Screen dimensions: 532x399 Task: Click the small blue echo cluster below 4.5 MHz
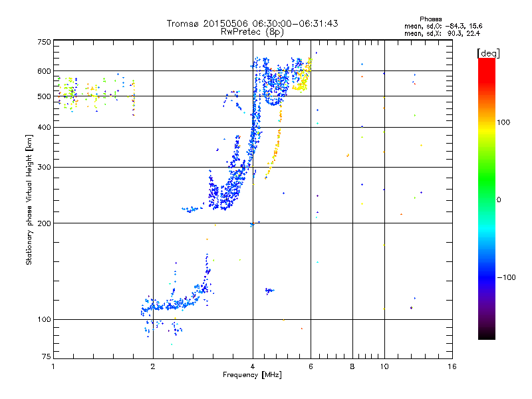coord(269,291)
